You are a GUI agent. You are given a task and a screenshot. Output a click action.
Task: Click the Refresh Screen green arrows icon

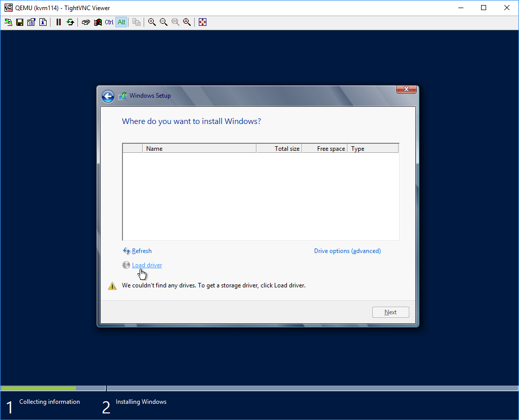tap(70, 22)
